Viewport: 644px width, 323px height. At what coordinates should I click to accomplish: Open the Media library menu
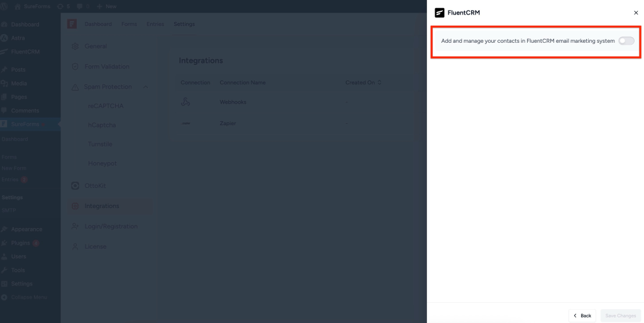tap(19, 84)
